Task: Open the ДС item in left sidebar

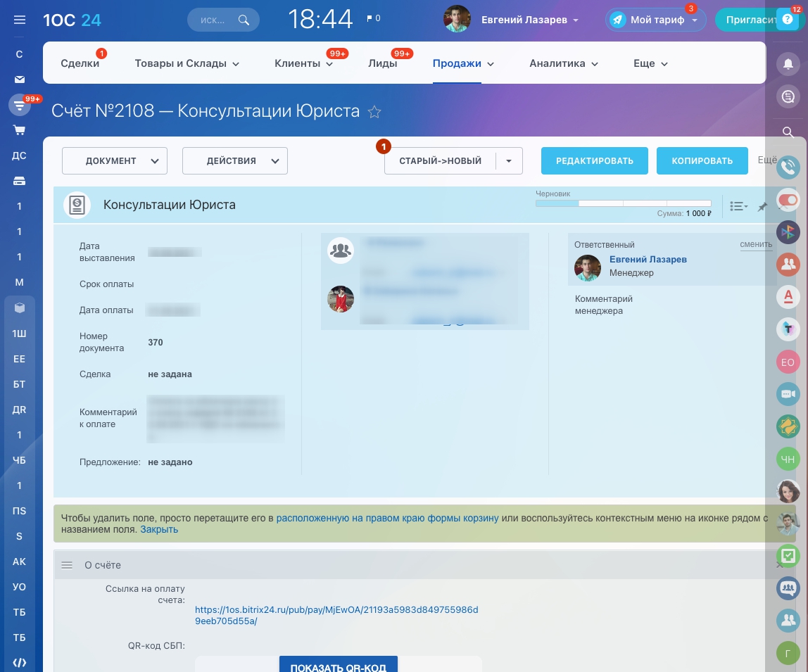Action: [x=20, y=156]
